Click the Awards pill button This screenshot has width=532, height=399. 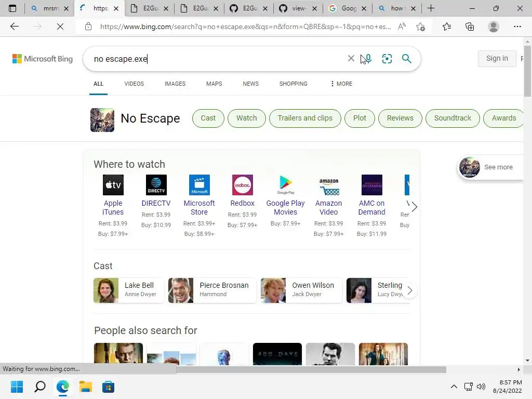pos(503,118)
